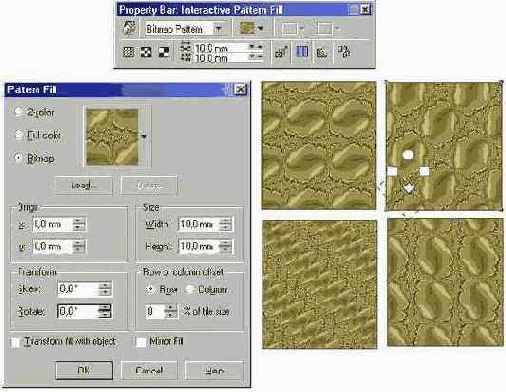Viewport: 506px width, 392px height.
Task: Click the Help button
Action: click(214, 370)
